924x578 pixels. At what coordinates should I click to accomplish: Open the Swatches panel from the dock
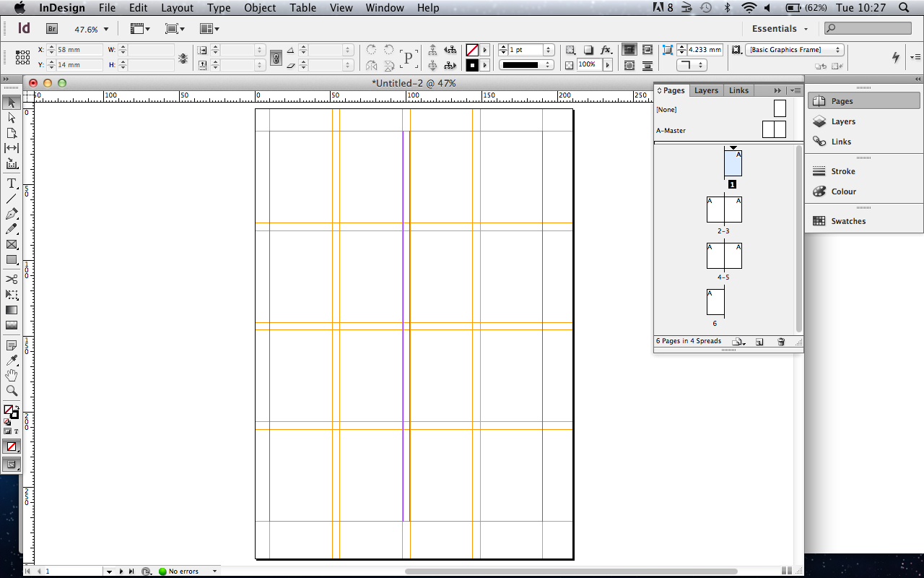click(x=848, y=220)
